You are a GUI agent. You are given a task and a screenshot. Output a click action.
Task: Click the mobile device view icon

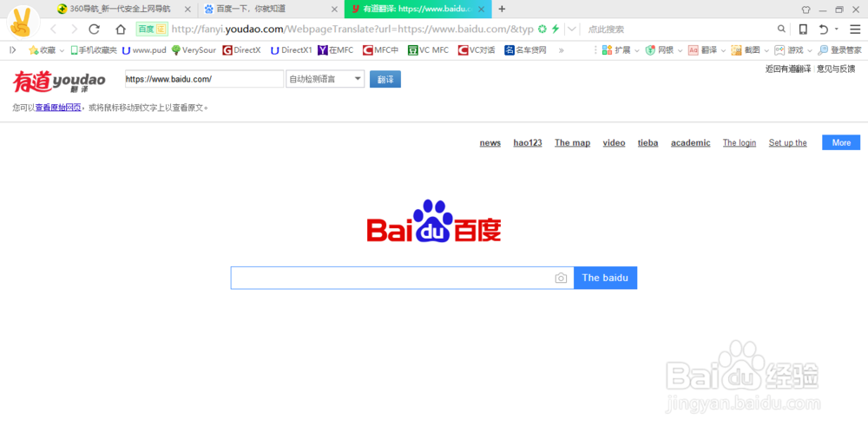click(x=803, y=30)
